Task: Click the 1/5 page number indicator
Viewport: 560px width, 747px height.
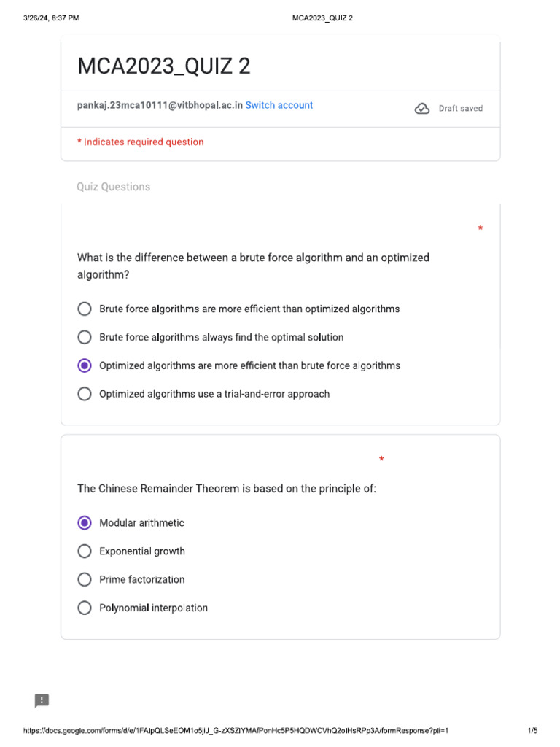Action: pos(532,730)
